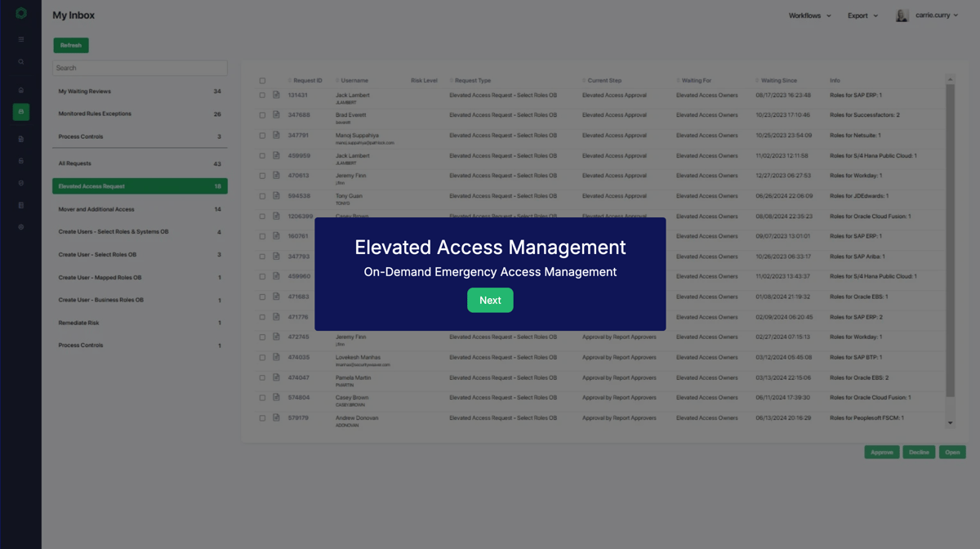Go to the home icon in sidebar
The height and width of the screenshot is (549, 980).
click(21, 90)
